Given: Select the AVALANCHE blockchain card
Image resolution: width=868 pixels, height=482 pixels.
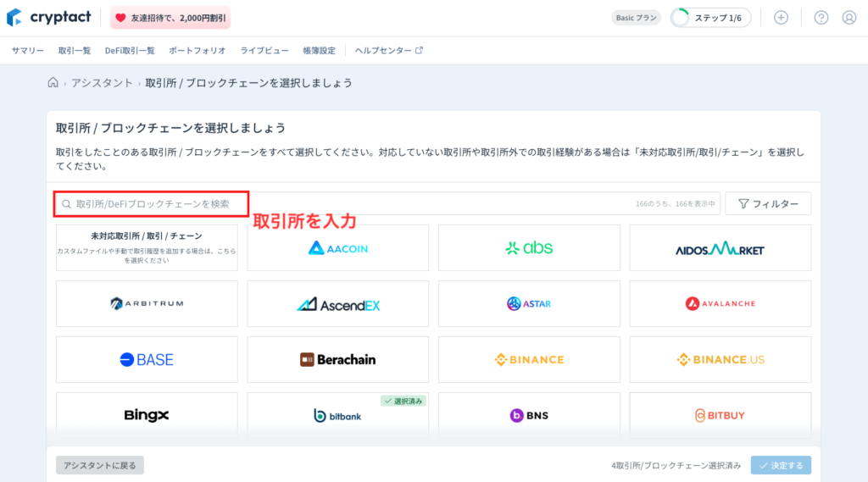Looking at the screenshot, I should coord(721,303).
